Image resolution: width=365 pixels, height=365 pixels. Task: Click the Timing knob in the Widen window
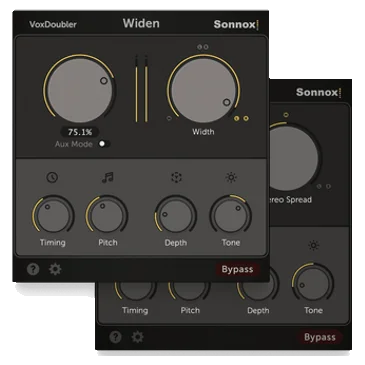(53, 215)
